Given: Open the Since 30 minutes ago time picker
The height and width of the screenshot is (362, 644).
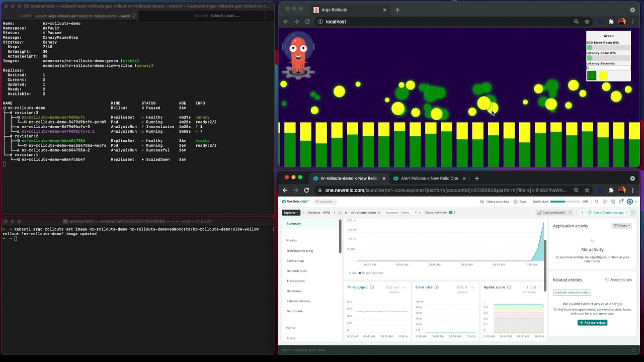Looking at the screenshot, I should click(608, 213).
